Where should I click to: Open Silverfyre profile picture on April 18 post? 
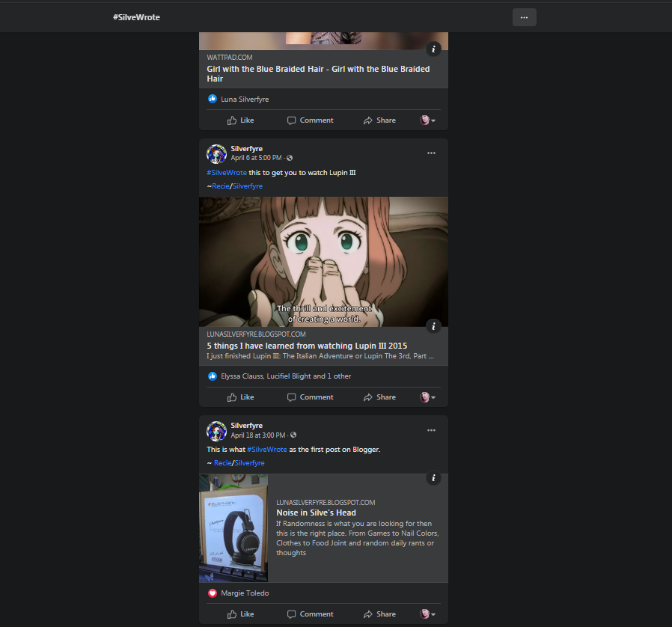click(x=216, y=431)
